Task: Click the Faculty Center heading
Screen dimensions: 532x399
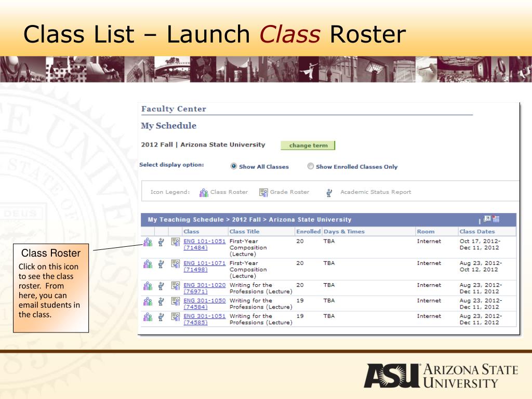Action: [x=174, y=109]
